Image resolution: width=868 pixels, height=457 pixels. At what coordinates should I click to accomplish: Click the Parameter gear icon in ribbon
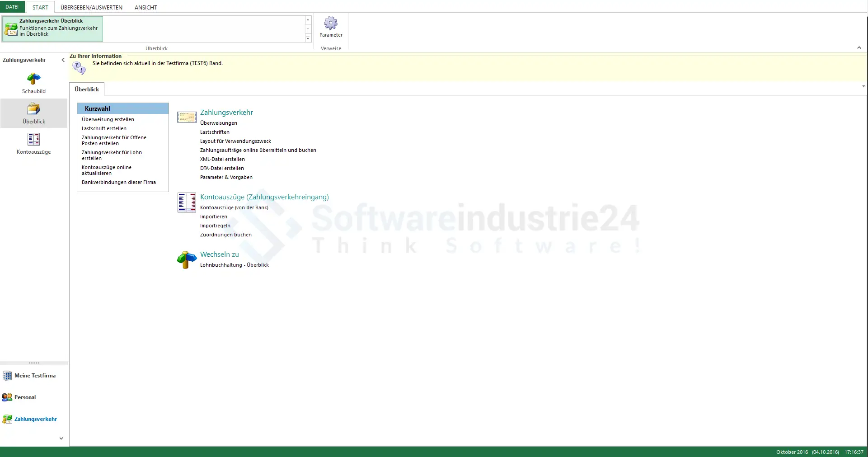coord(330,24)
